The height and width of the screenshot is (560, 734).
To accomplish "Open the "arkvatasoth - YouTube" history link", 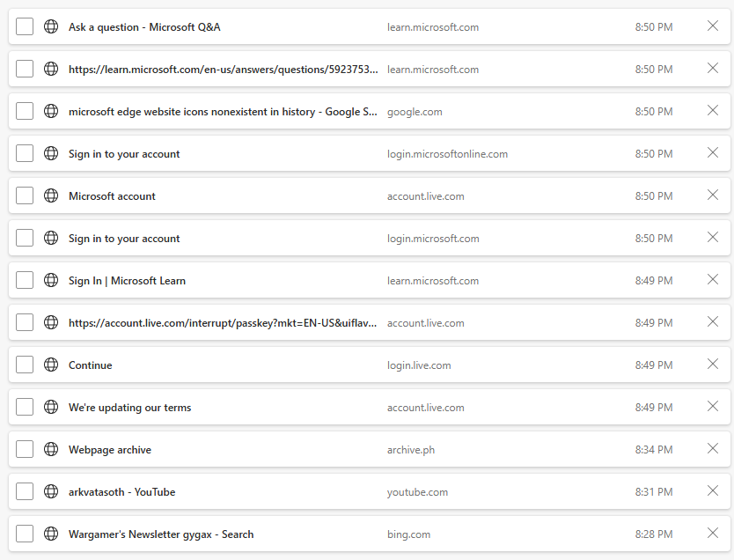I will tap(121, 491).
